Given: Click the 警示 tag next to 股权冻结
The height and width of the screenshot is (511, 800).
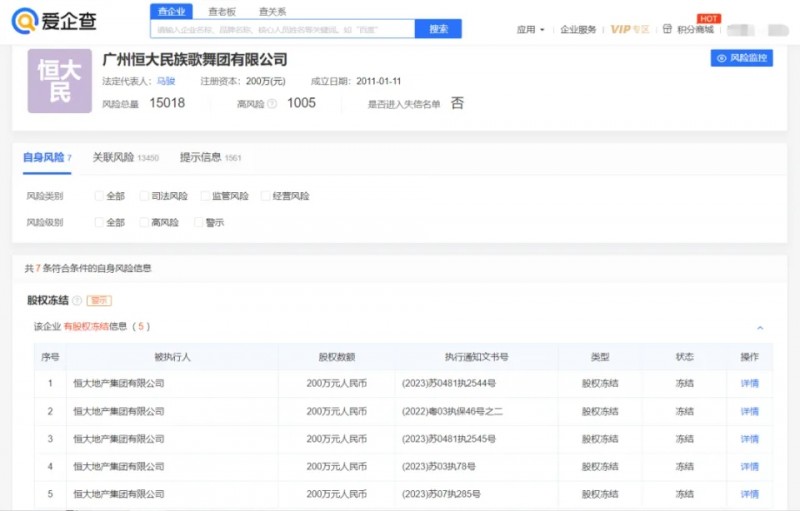Looking at the screenshot, I should (x=99, y=300).
